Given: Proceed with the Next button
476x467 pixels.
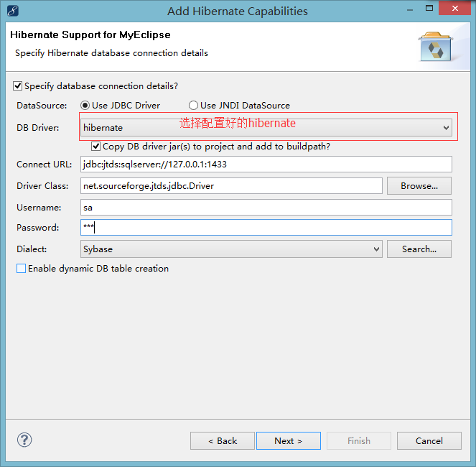Looking at the screenshot, I should point(289,441).
